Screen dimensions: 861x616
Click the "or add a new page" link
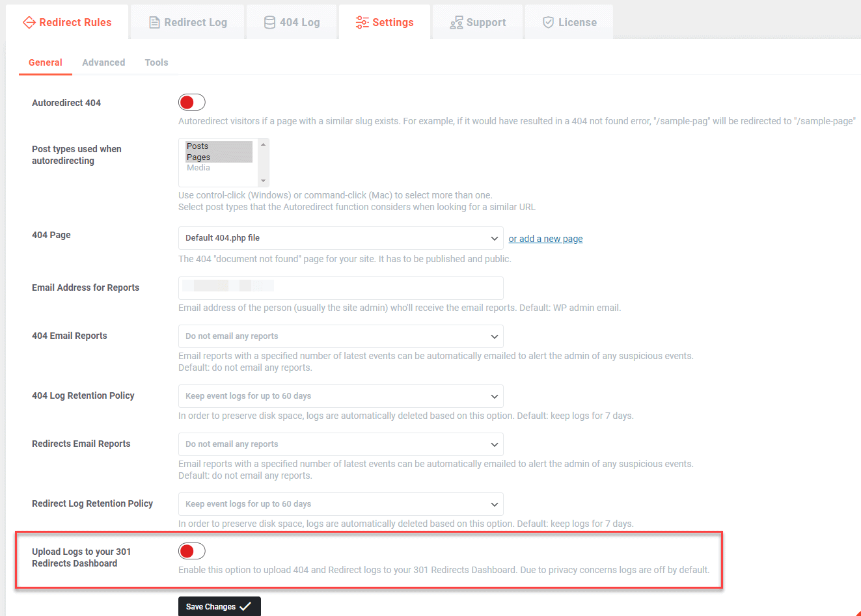[x=545, y=238]
